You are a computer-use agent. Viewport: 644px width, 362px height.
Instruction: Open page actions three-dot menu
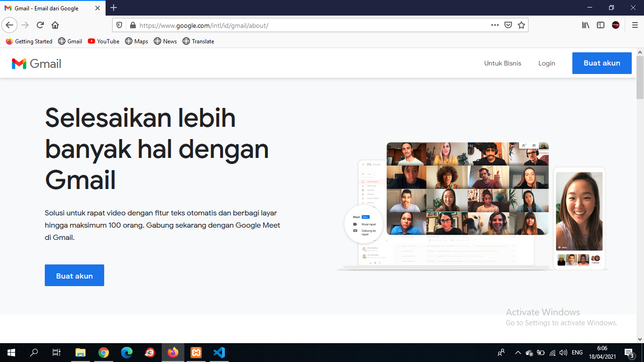point(495,25)
